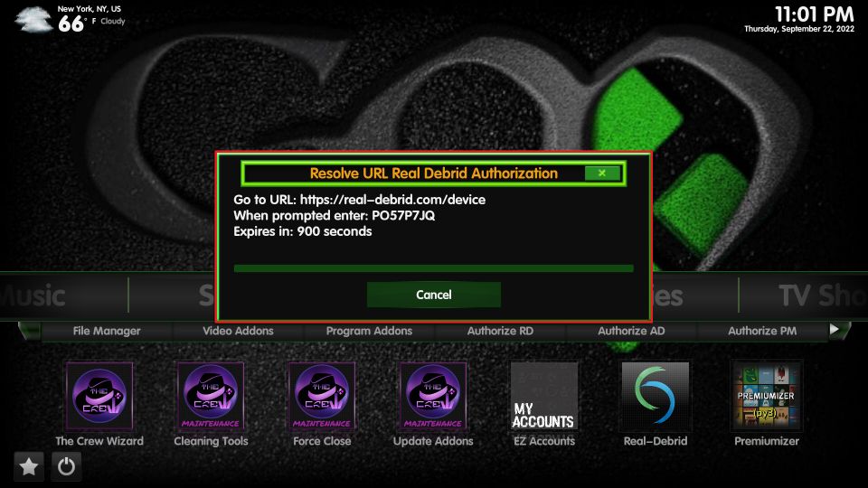
Task: Open The Crew Wizard icon
Action: 99,396
